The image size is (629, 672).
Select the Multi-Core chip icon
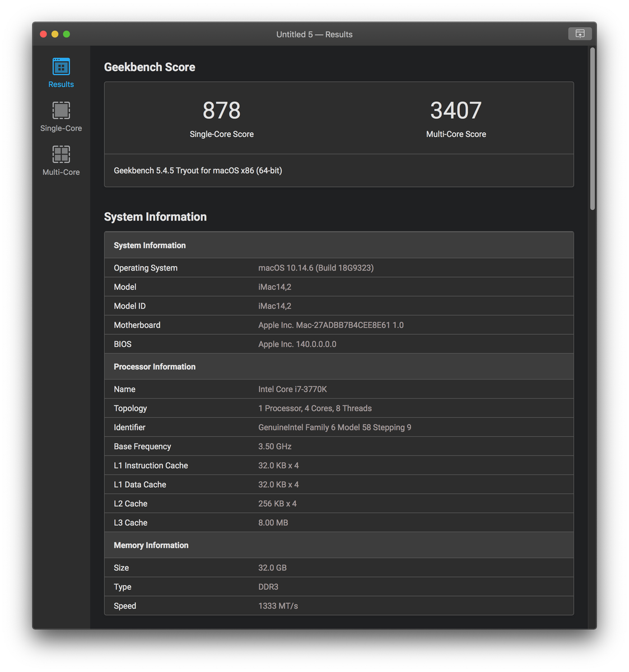61,154
